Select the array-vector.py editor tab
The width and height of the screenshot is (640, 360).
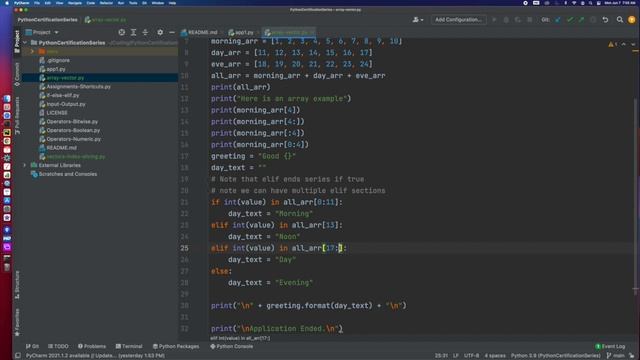[289, 32]
